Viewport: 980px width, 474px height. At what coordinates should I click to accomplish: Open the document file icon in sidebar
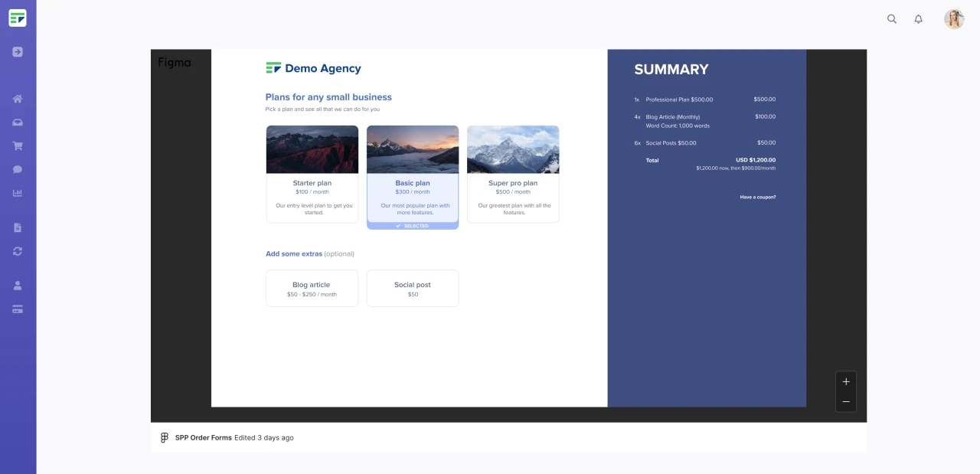pos(18,227)
